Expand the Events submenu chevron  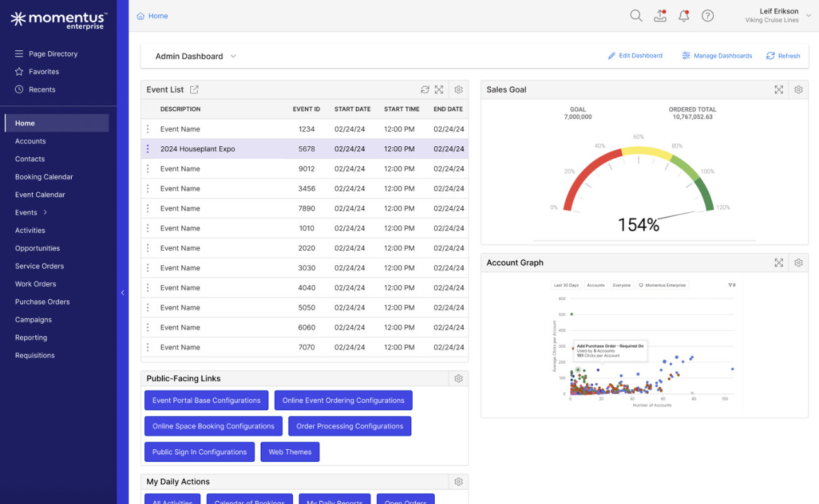[x=45, y=212]
